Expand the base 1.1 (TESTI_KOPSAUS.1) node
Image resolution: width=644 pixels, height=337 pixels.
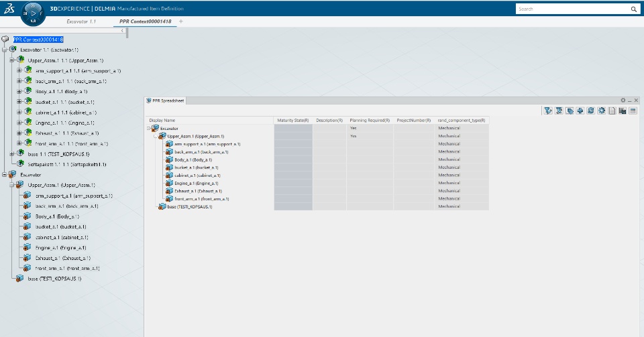[12, 154]
